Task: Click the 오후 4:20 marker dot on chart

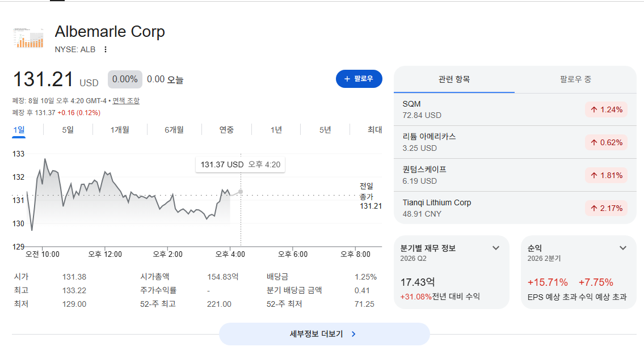Action: coord(241,192)
